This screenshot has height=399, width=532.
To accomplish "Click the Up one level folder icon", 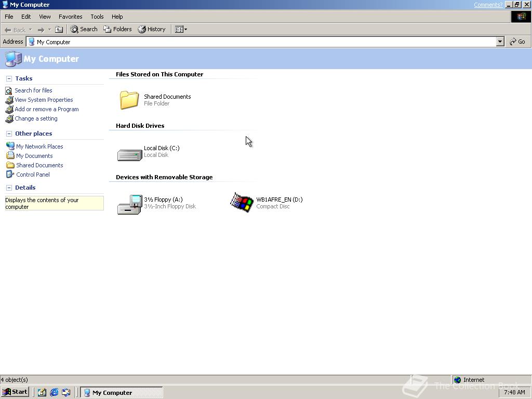I will coord(59,30).
